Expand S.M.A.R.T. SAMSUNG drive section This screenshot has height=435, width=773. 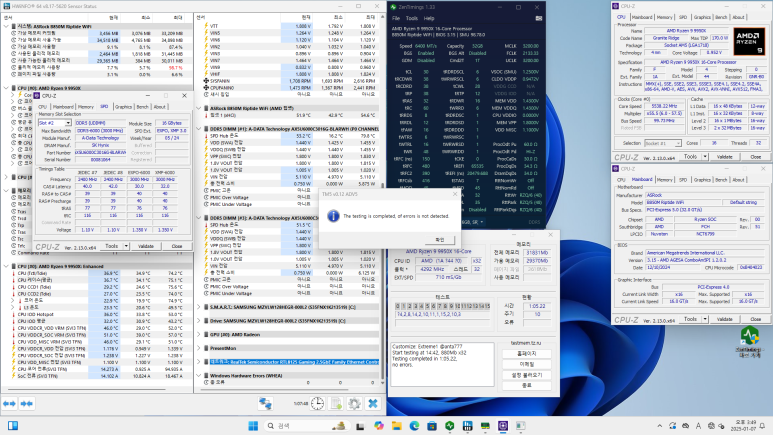(199, 307)
